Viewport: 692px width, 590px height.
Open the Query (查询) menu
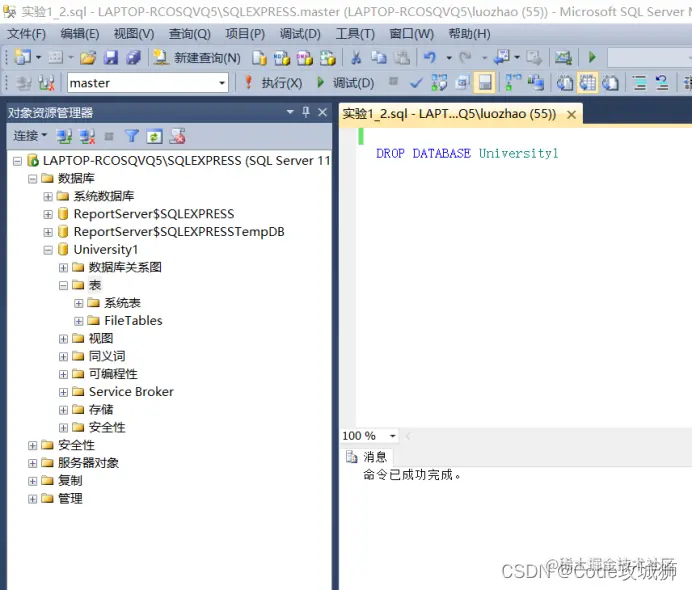[x=190, y=34]
